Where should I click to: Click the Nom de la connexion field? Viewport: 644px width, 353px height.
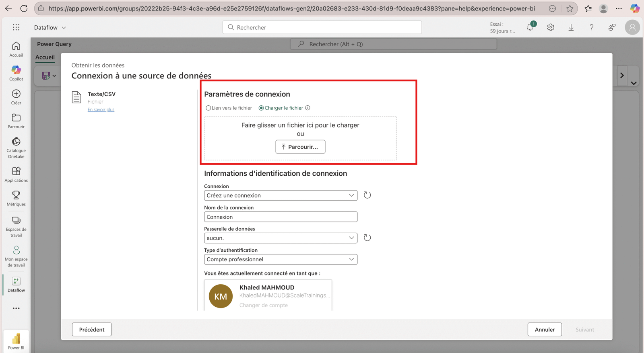[281, 217]
